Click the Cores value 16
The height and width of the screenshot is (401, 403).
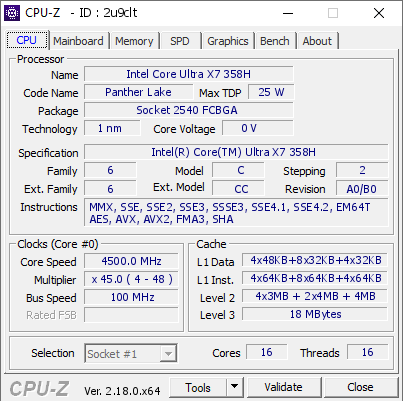tap(267, 352)
